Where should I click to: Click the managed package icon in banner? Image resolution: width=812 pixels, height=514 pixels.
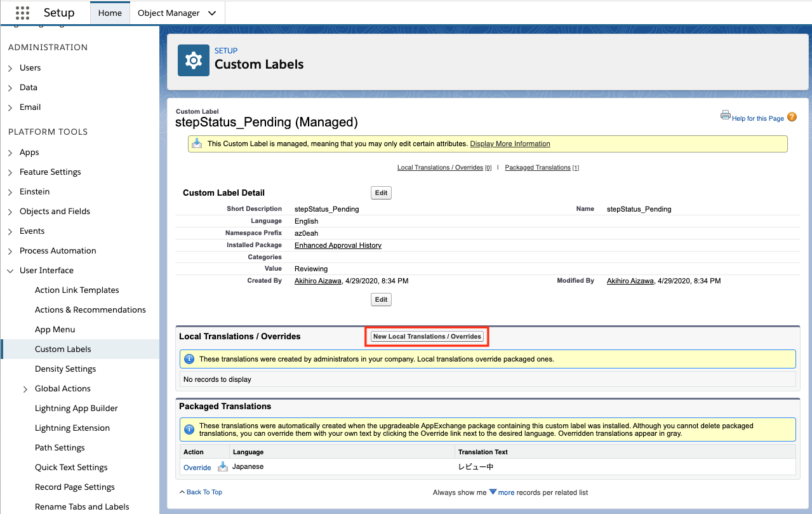tap(197, 144)
